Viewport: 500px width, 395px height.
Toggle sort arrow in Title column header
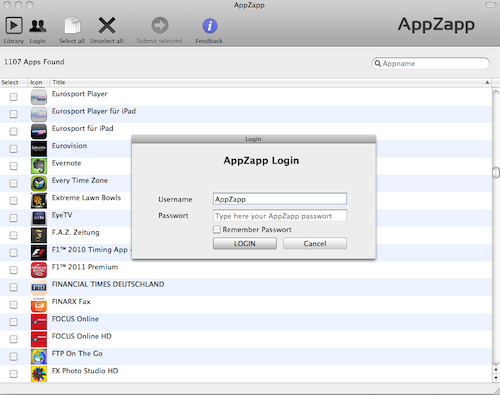[487, 82]
